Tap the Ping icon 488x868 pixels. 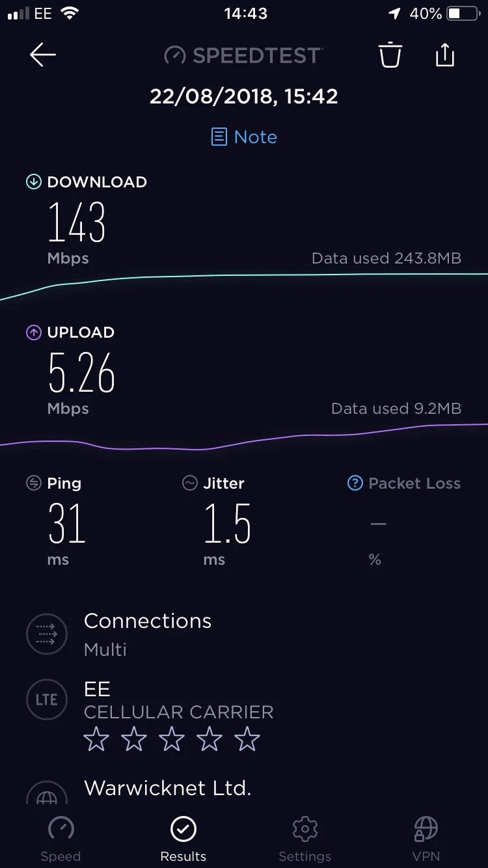[x=33, y=483]
